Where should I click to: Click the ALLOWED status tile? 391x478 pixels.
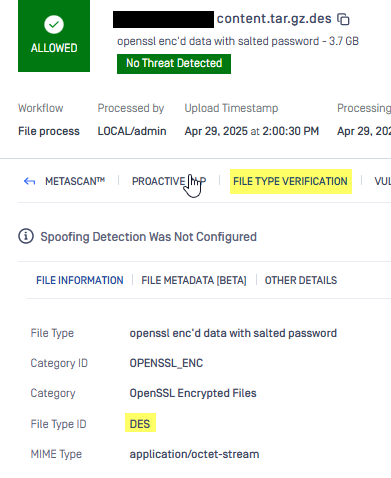tap(54, 36)
